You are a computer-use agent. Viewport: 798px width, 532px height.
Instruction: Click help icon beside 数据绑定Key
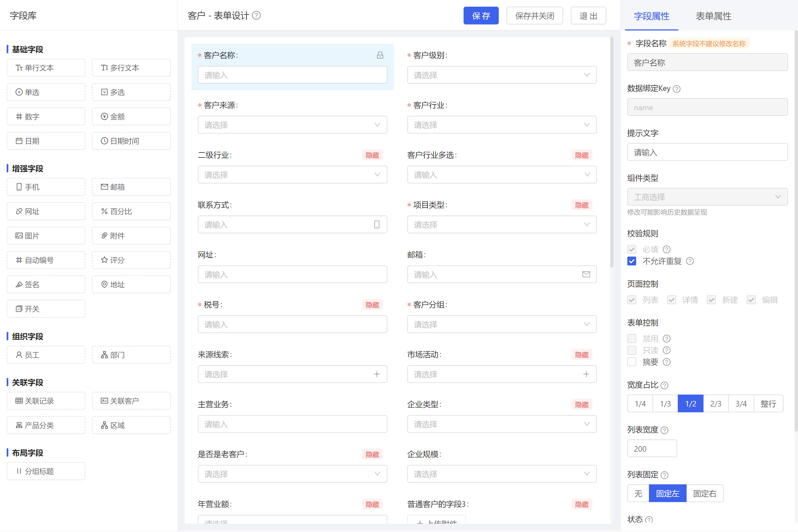(677, 89)
